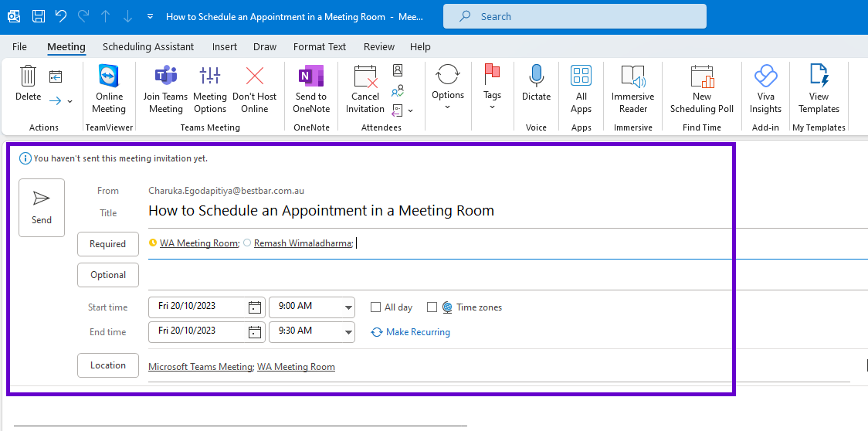868x431 pixels.
Task: Click Cancel Invitation icon
Action: [365, 76]
